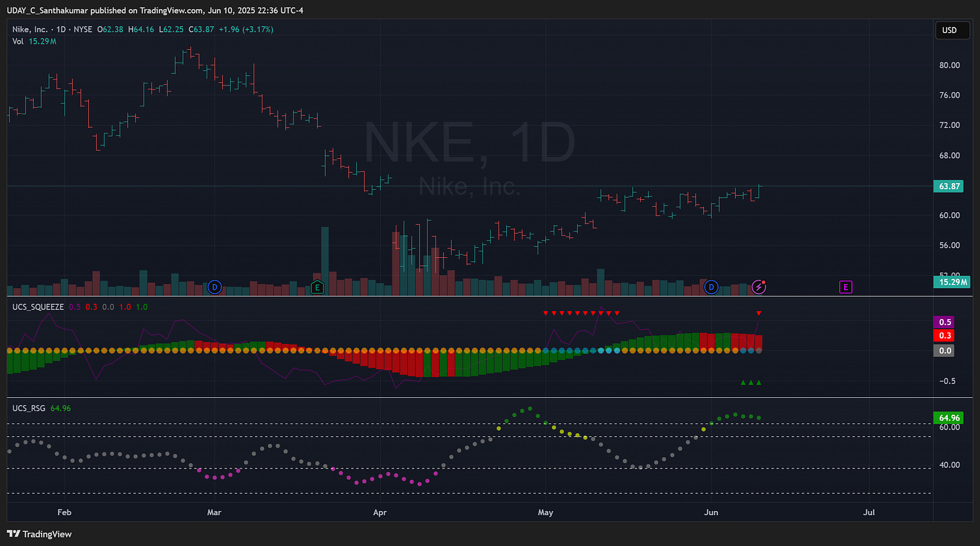
Task: Click the 56.00 price axis label
Action: pos(949,246)
